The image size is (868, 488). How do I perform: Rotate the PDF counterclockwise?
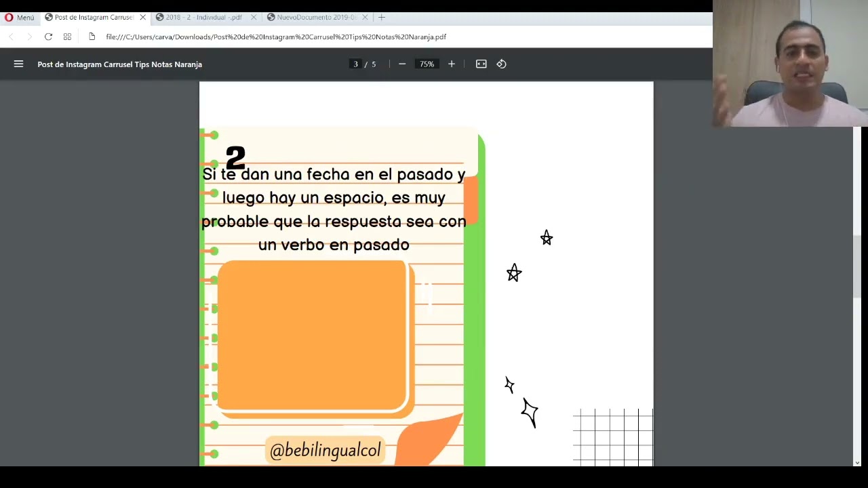[502, 64]
